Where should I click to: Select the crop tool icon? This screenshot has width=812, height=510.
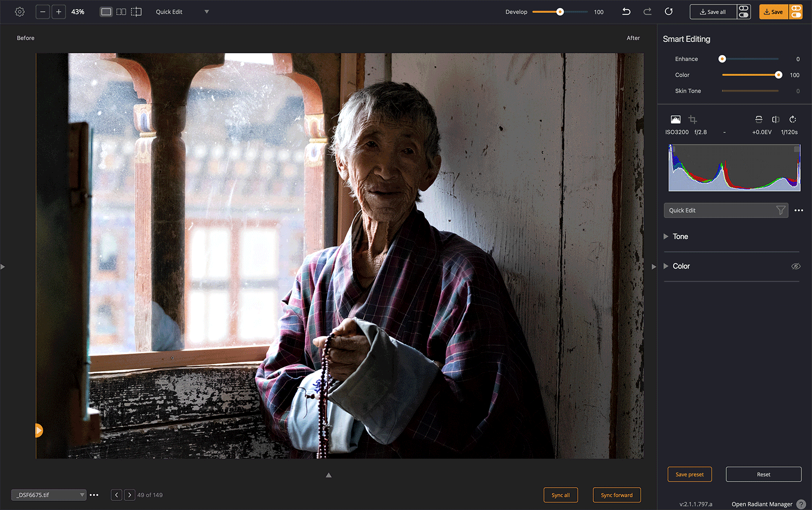(x=693, y=119)
